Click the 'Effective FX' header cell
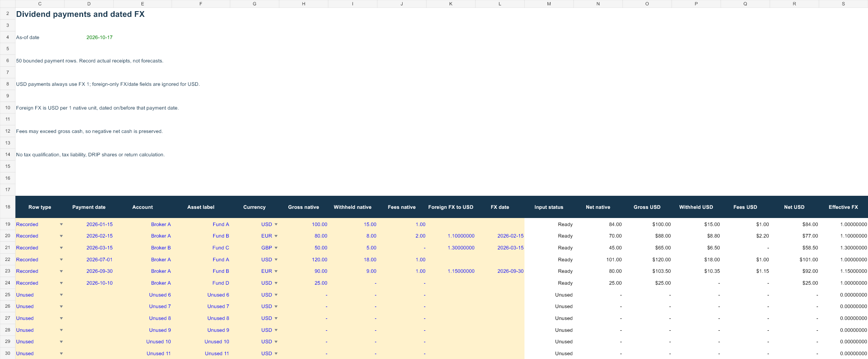 tap(843, 207)
